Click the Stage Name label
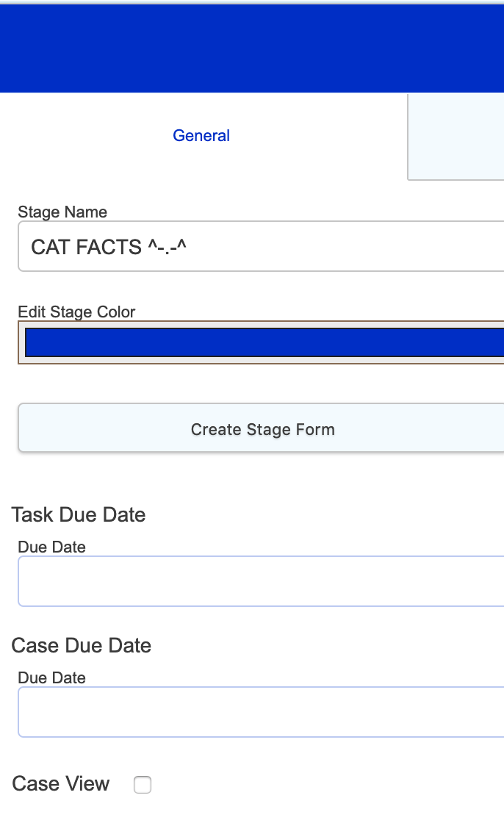504x820 pixels. [x=62, y=212]
